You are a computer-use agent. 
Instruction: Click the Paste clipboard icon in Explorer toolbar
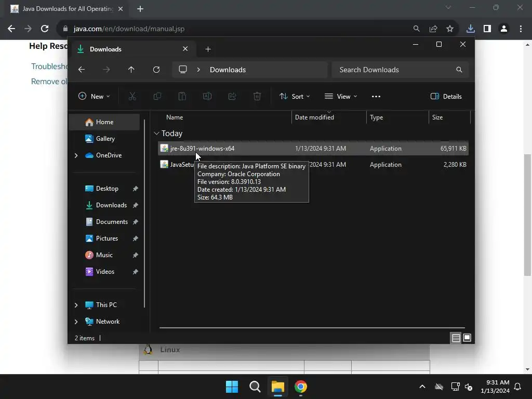(x=182, y=96)
